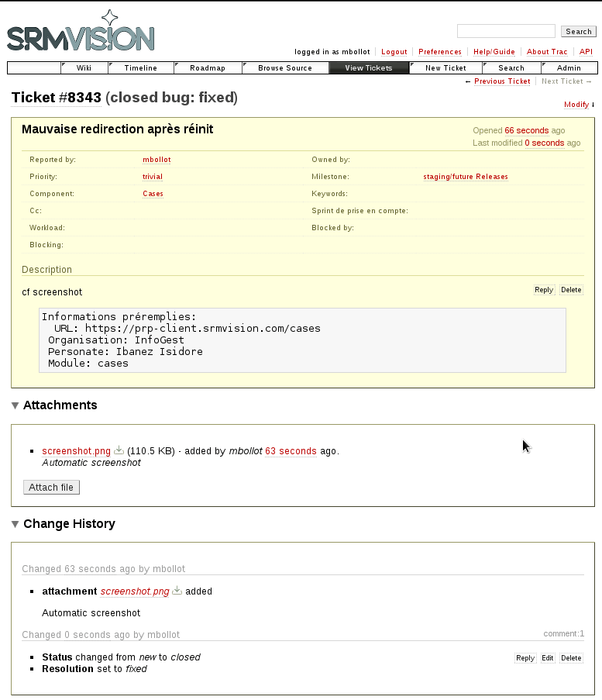Click Reply button in the description

(544, 290)
